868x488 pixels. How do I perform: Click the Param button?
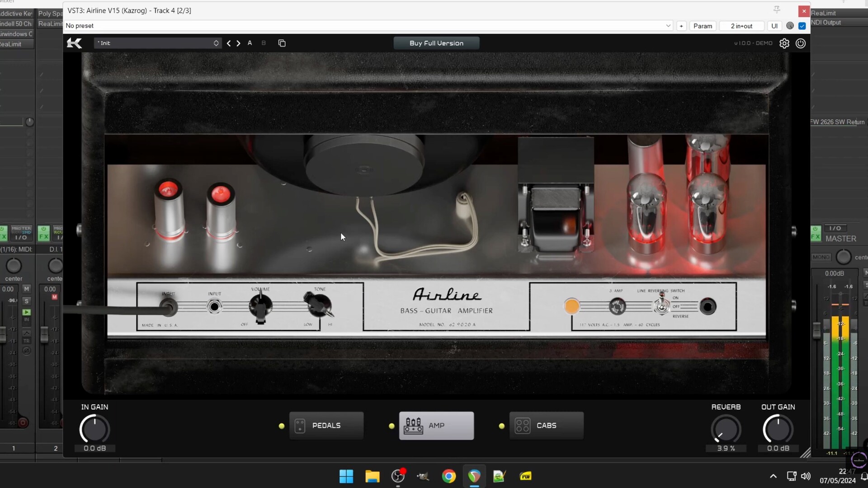pos(703,26)
